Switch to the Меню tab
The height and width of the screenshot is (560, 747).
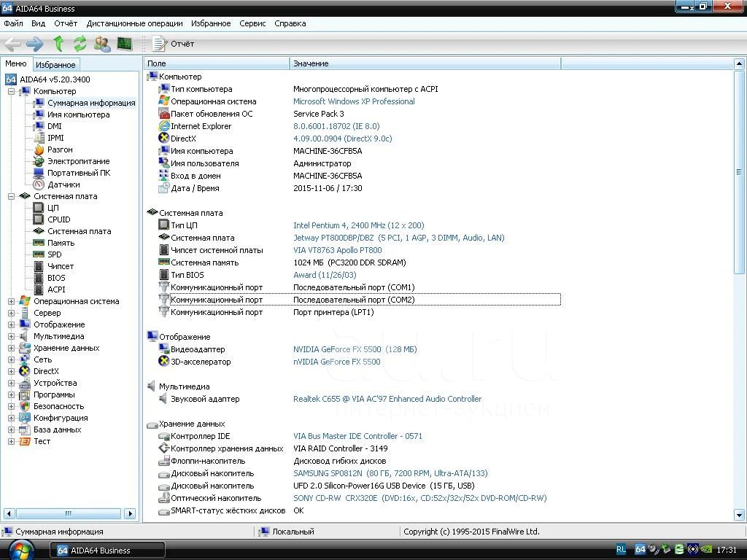[16, 64]
